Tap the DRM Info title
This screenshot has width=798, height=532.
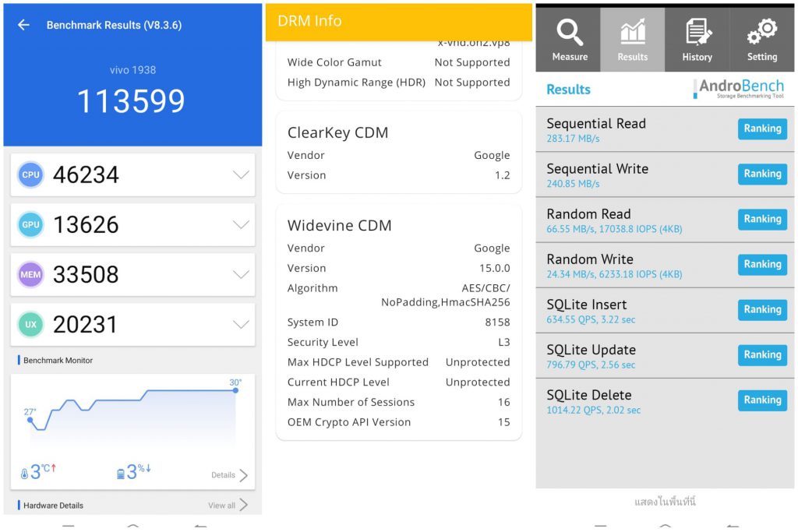(309, 21)
